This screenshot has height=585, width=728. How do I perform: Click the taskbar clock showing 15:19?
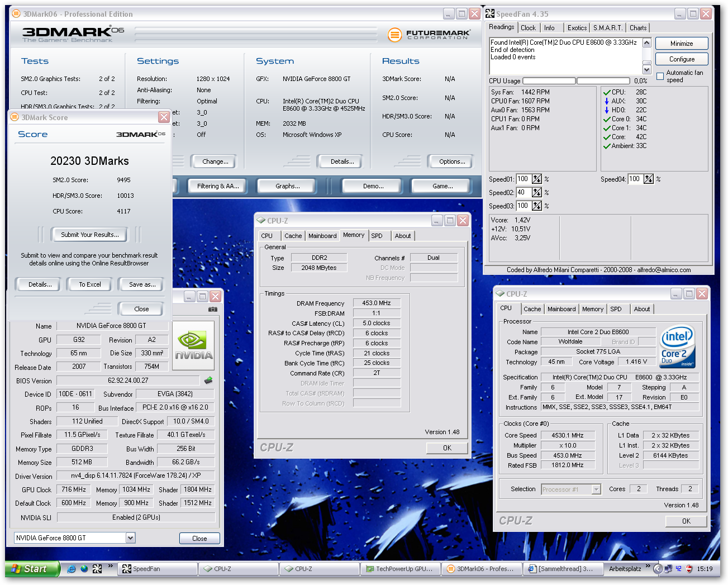point(705,569)
